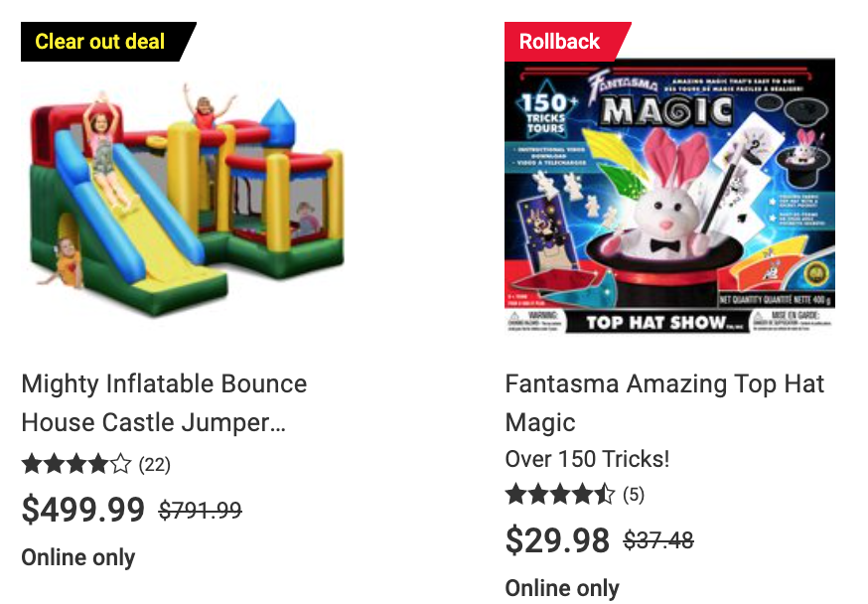Image resolution: width=868 pixels, height=604 pixels.
Task: Click the $29.98 rollback price
Action: (x=557, y=540)
